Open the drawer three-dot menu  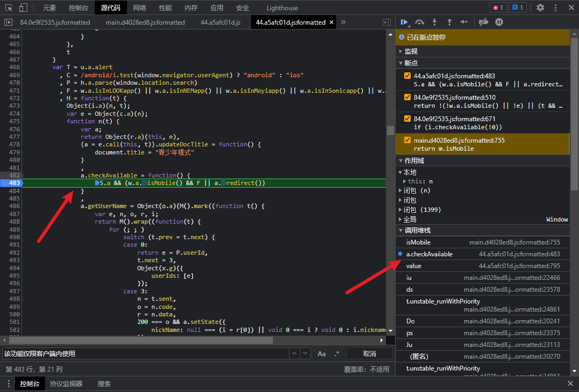pyautogui.click(x=9, y=384)
